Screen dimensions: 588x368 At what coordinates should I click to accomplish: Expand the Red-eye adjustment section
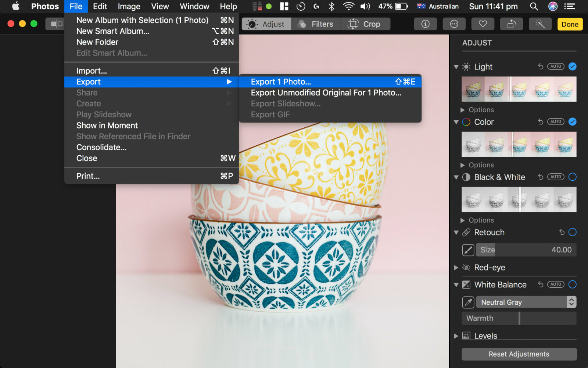coord(456,268)
